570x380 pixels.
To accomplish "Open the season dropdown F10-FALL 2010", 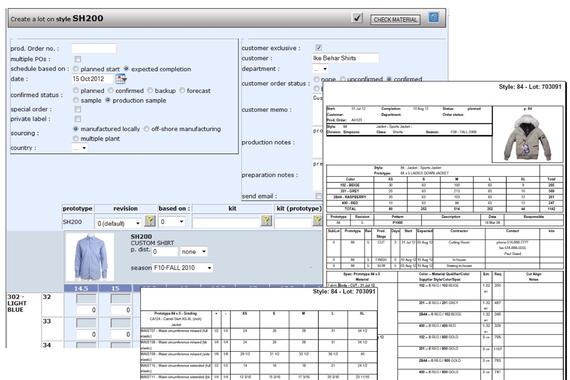I will coord(182,268).
